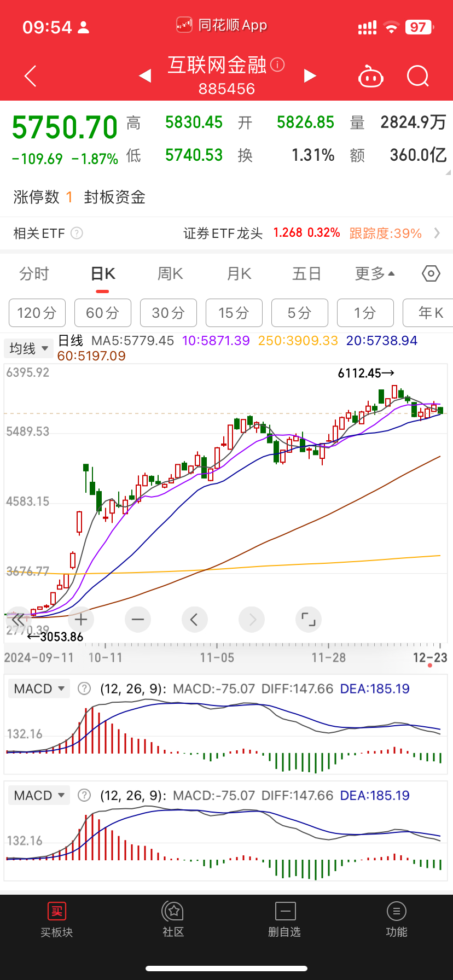Expand the 更多 period dropdown
453x980 pixels.
click(x=375, y=273)
